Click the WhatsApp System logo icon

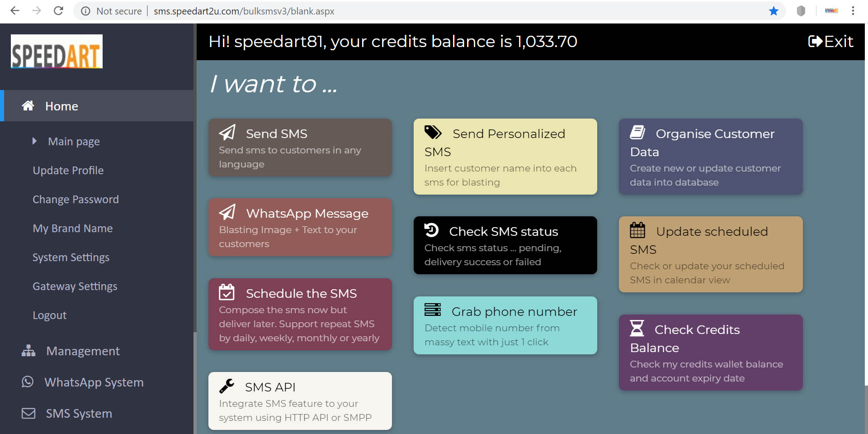(x=28, y=382)
